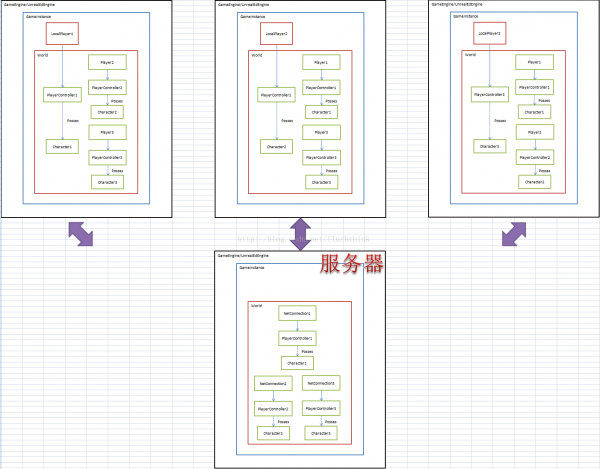Pick PlayerController2 in the LocalPlayer3 client diagram
This screenshot has width=600, height=469.
click(x=535, y=157)
